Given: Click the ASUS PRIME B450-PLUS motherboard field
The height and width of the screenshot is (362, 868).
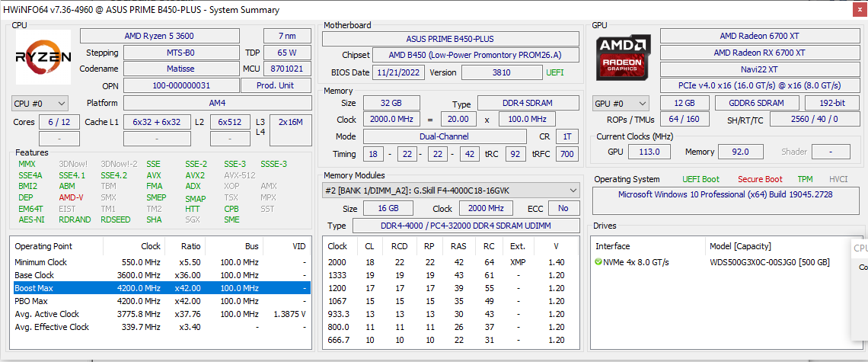Looking at the screenshot, I should point(451,39).
